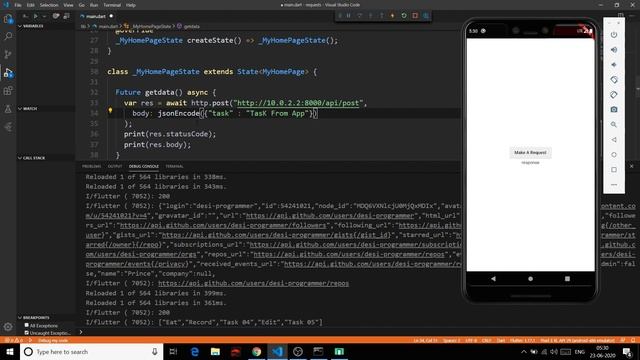Open the Terminal menu
Viewport: 640px width, 360px height.
pos(112,5)
